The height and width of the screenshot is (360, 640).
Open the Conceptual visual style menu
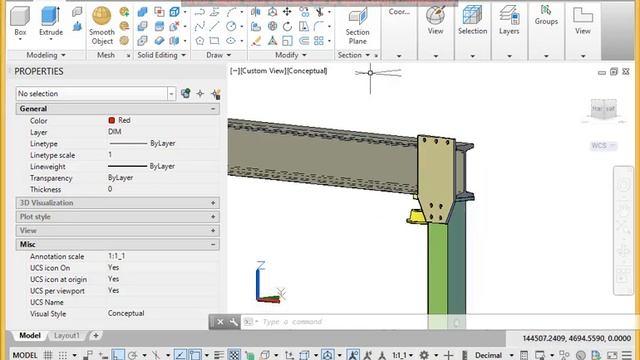click(307, 71)
